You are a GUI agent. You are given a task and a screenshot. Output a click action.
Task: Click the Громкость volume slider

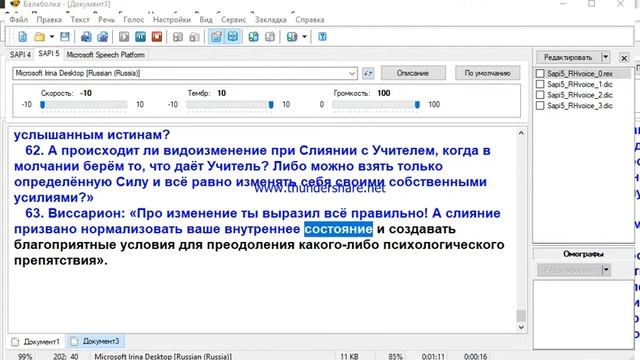(x=376, y=105)
